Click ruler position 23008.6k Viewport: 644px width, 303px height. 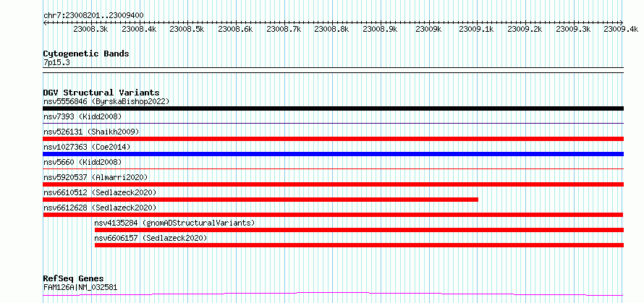(x=235, y=29)
